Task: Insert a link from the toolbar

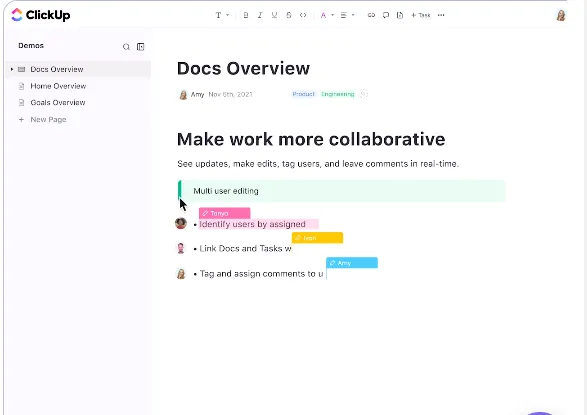Action: pyautogui.click(x=371, y=15)
